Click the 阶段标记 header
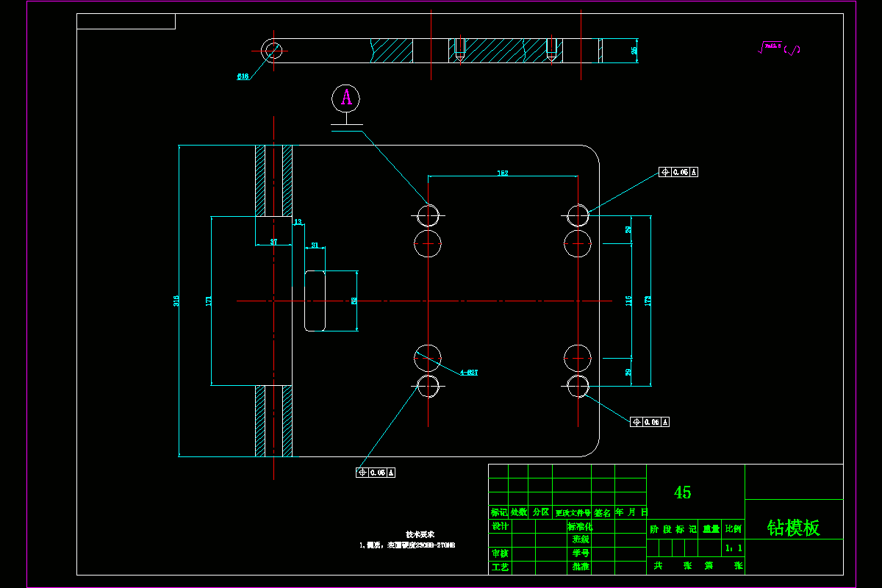Viewport: 882px width, 588px height. (673, 528)
